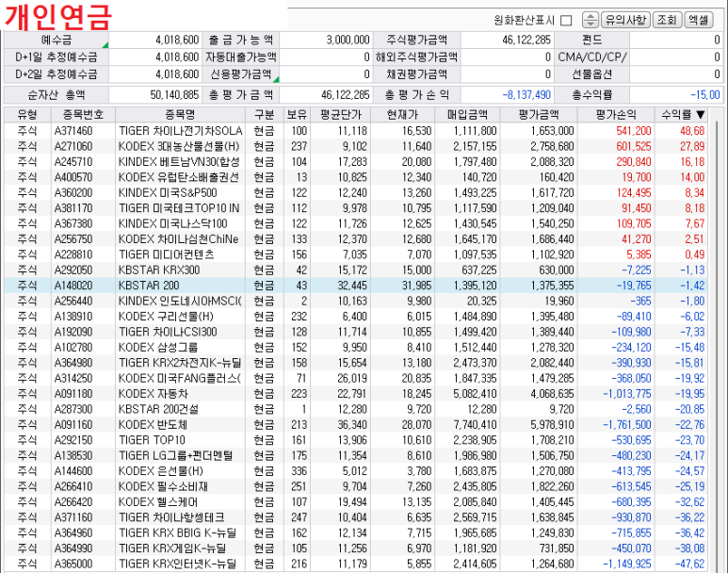Select the KODEX 반도체 row

[x=356, y=425]
